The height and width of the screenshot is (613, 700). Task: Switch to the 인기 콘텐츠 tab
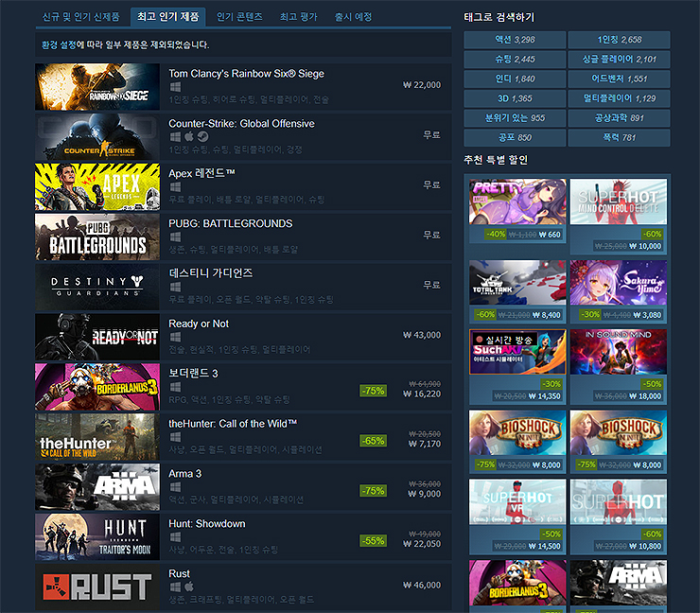(x=239, y=17)
